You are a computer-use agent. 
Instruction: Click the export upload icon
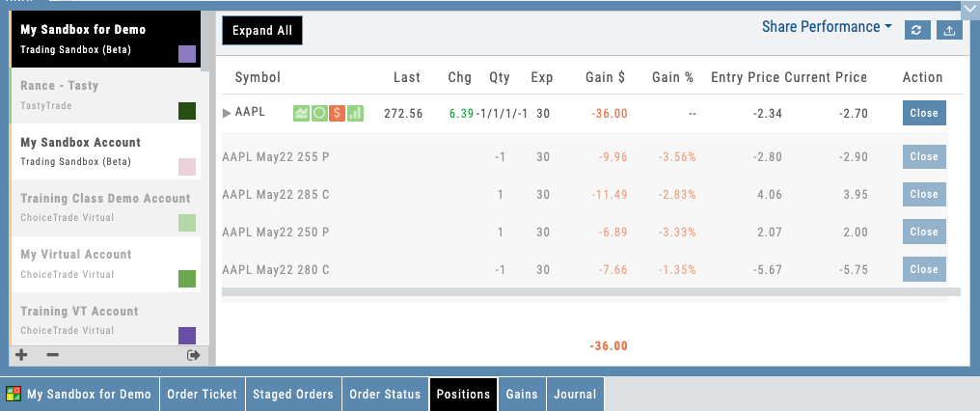(949, 30)
